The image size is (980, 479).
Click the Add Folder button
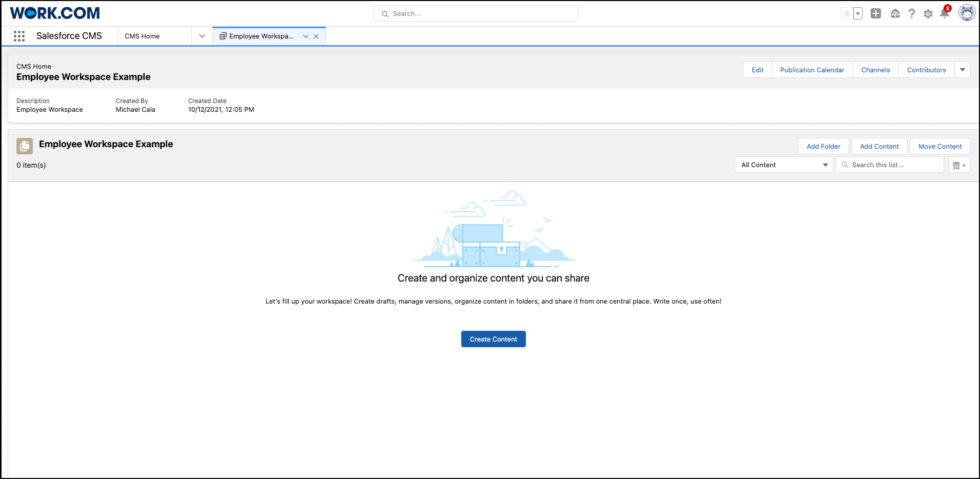pyautogui.click(x=824, y=146)
